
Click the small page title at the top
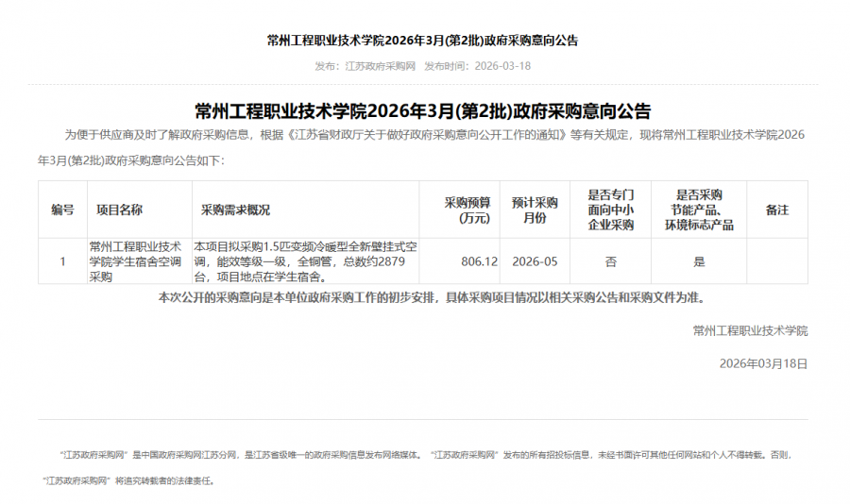pos(422,41)
